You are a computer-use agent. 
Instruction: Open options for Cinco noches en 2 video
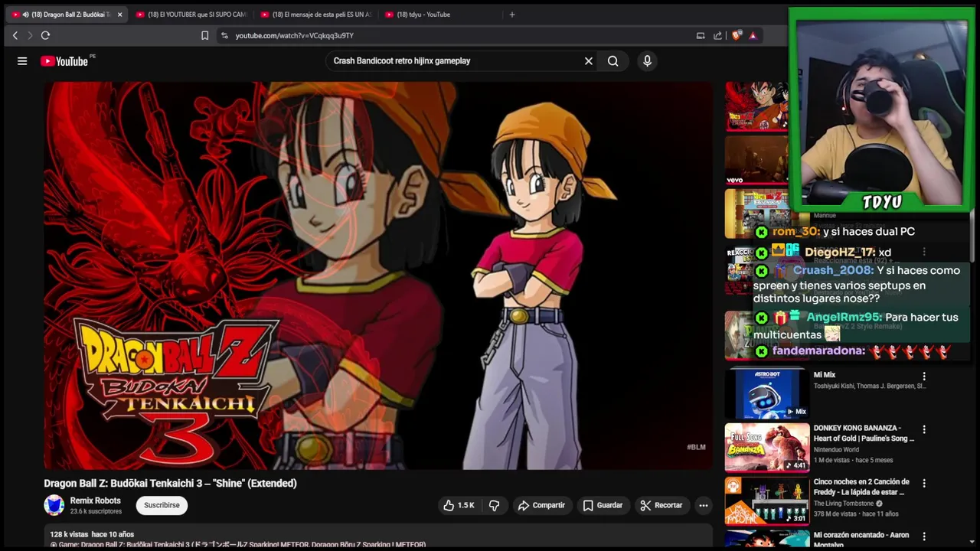[924, 484]
